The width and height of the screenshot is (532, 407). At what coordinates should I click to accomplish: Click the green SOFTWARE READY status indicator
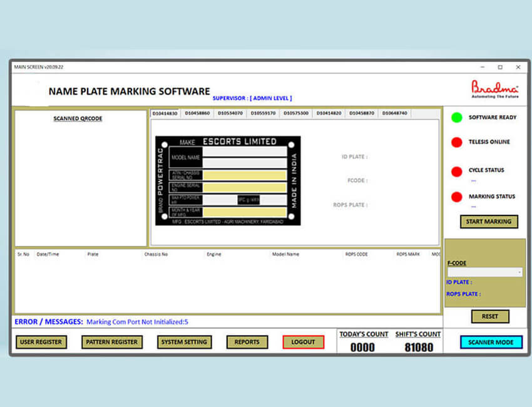456,117
